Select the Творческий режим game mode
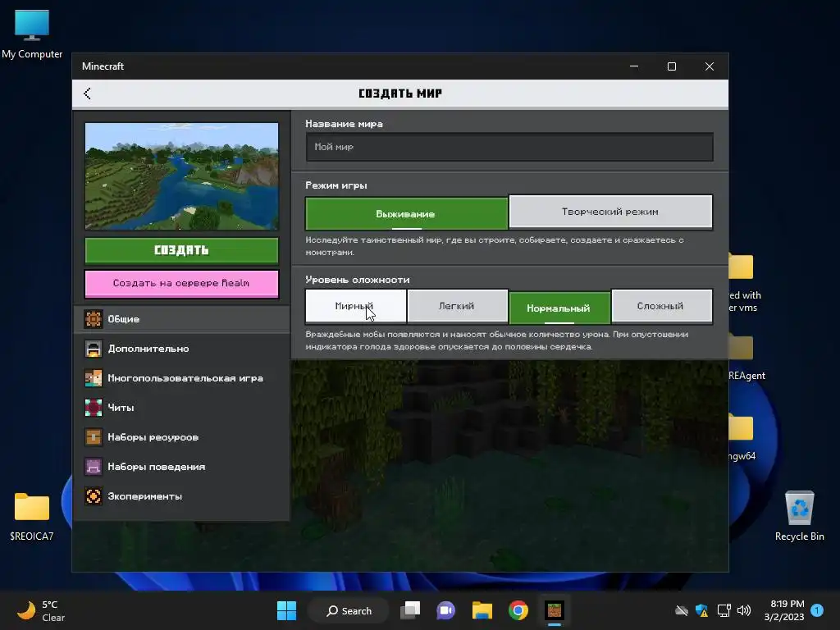Image resolution: width=840 pixels, height=630 pixels. pyautogui.click(x=610, y=212)
